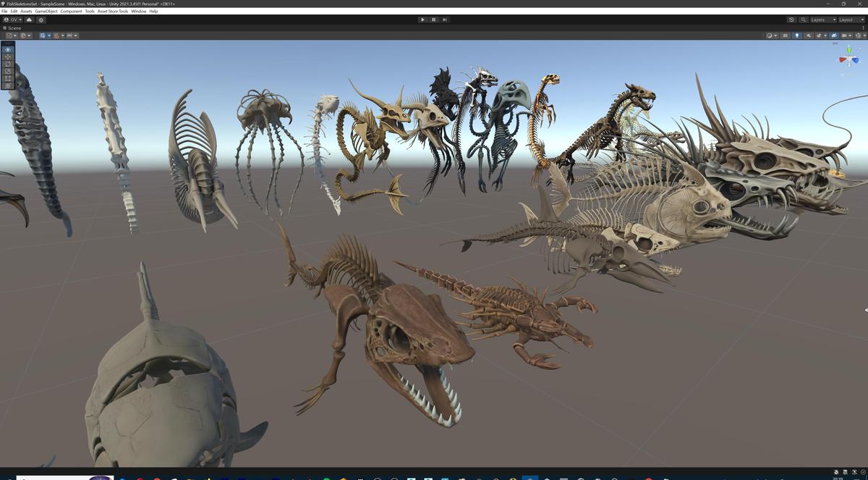Open undo history with the clock icon
This screenshot has height=480, width=868.
click(x=791, y=20)
